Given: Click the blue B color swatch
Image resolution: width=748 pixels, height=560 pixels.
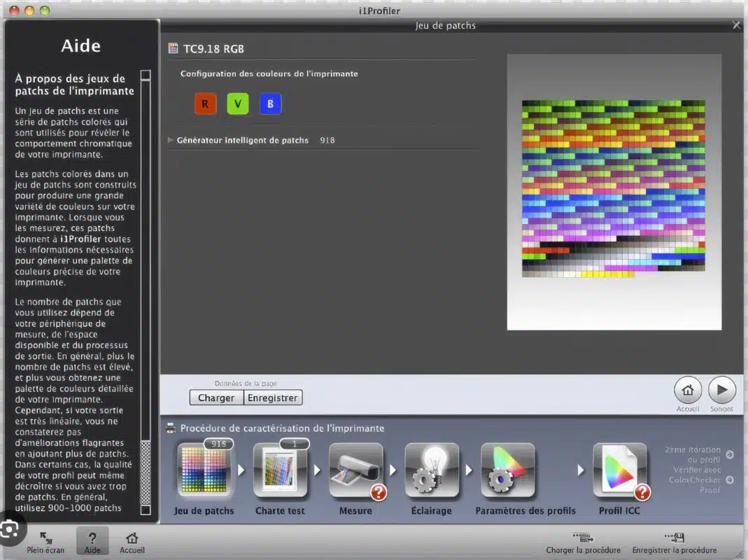Looking at the screenshot, I should click(270, 104).
